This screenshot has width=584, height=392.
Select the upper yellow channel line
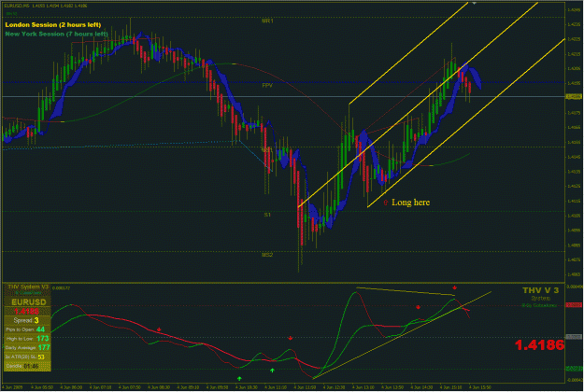pyautogui.click(x=408, y=53)
